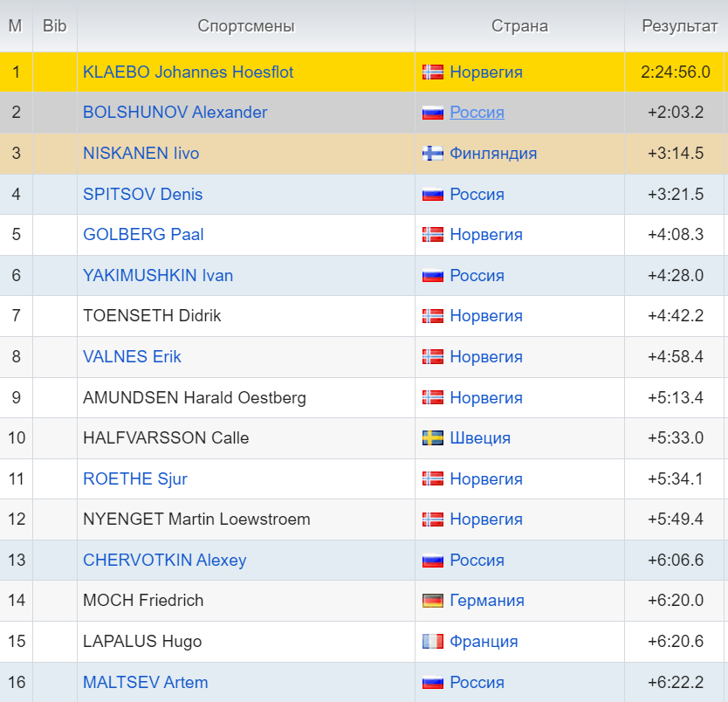Open KLAEBO Johannes Hoesflot athlete link

point(188,72)
